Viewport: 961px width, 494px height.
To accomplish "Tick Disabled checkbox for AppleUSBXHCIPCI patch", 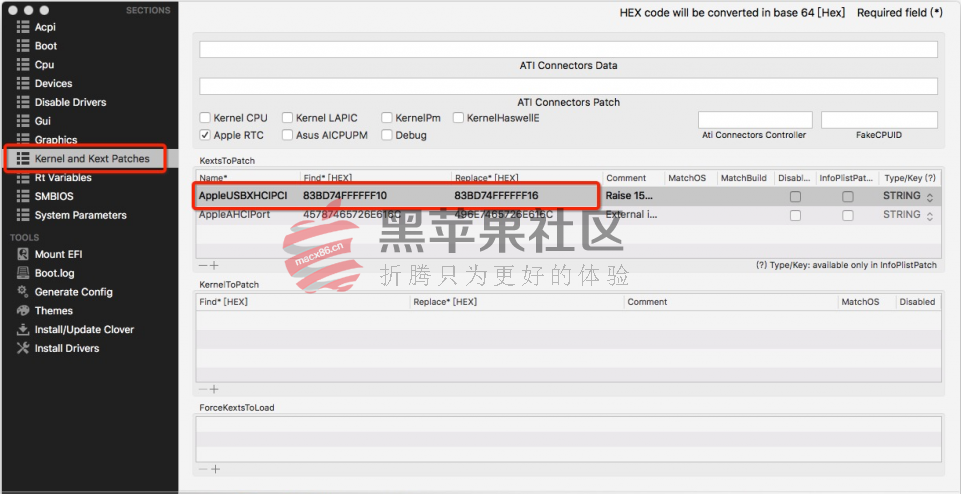I will (x=795, y=197).
